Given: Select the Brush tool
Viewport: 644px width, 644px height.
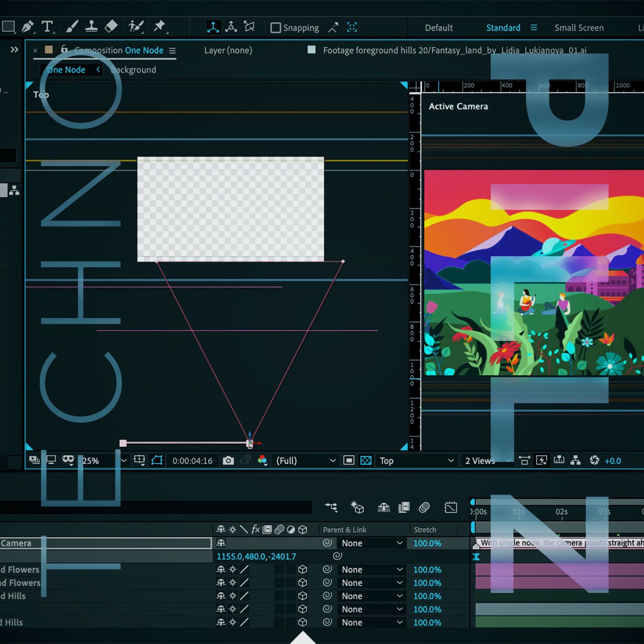Looking at the screenshot, I should [72, 27].
